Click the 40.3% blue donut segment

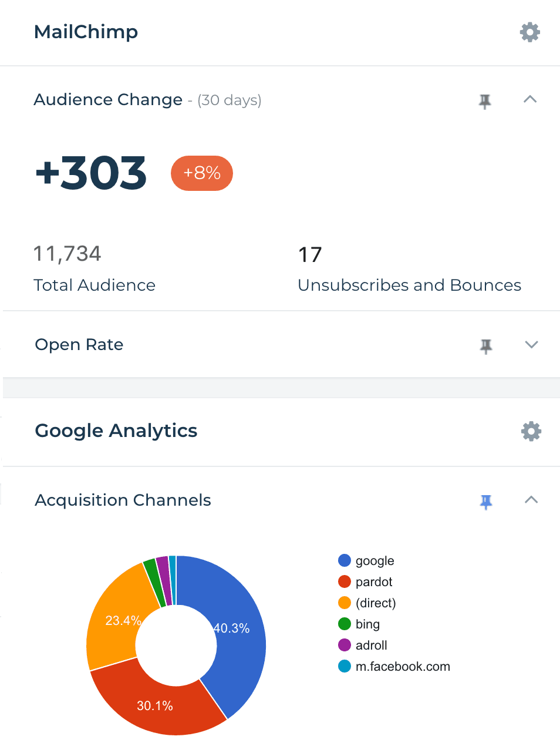[x=238, y=634]
